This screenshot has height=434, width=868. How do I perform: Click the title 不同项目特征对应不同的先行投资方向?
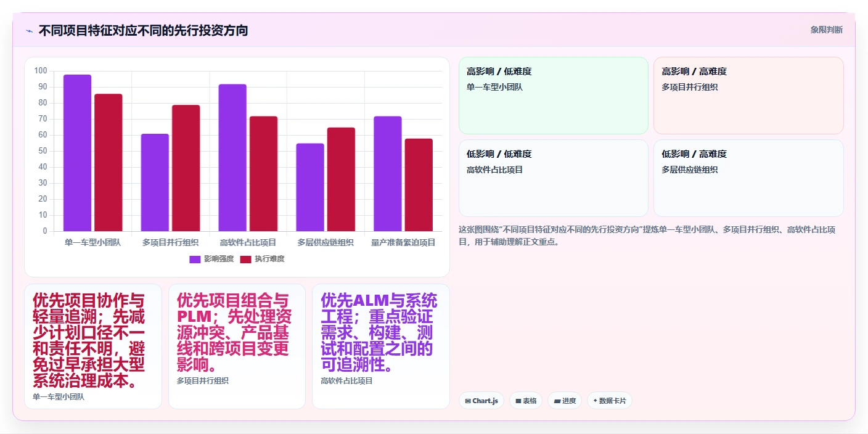point(143,30)
